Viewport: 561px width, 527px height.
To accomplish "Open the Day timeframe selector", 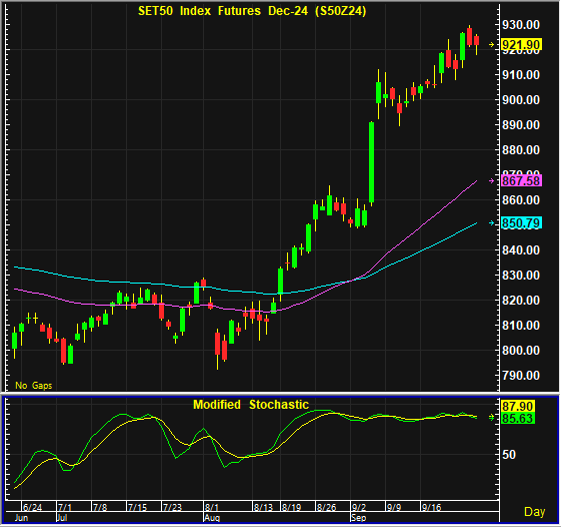I will point(534,512).
